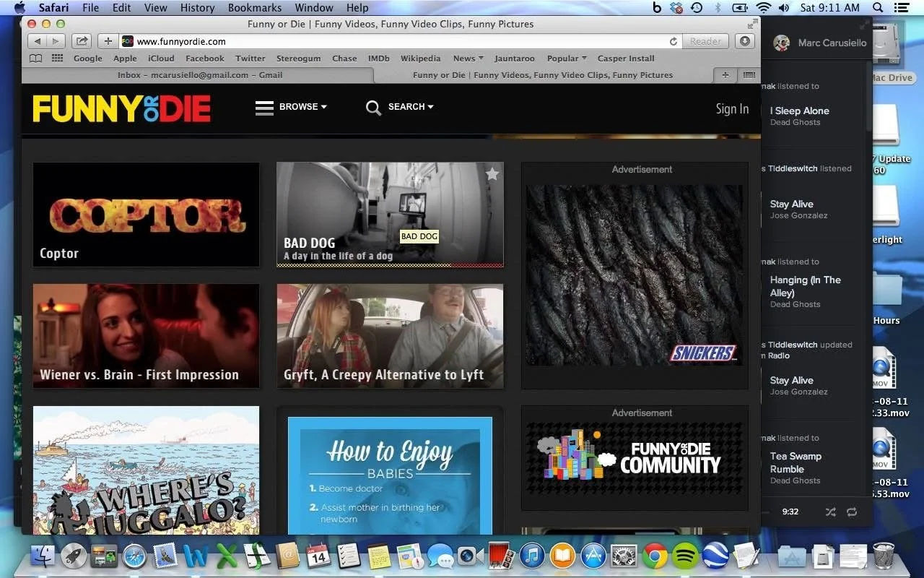Open the Window menu

314,7
